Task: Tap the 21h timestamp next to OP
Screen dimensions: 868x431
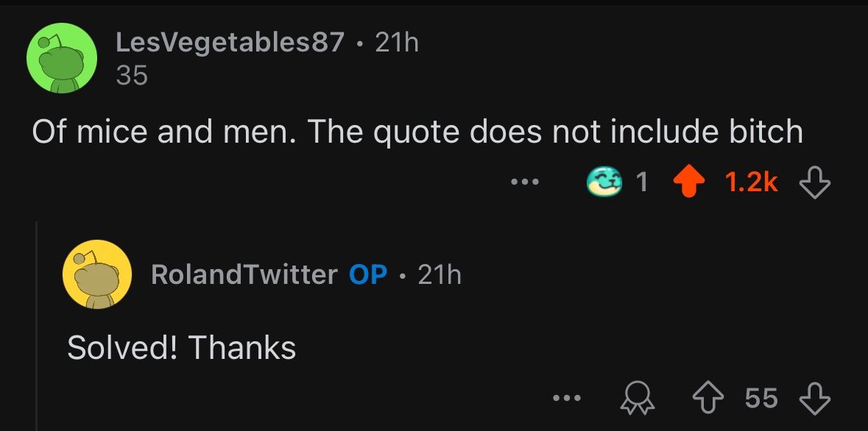Action: [439, 274]
